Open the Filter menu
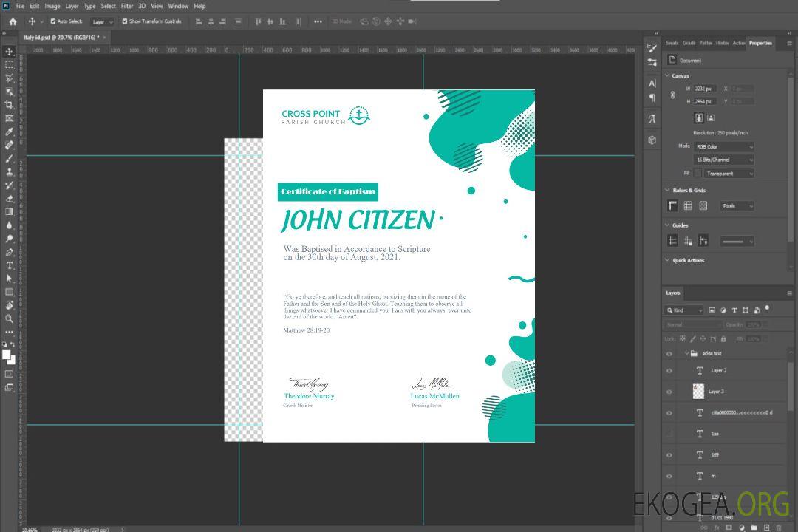The image size is (798, 532). (127, 6)
